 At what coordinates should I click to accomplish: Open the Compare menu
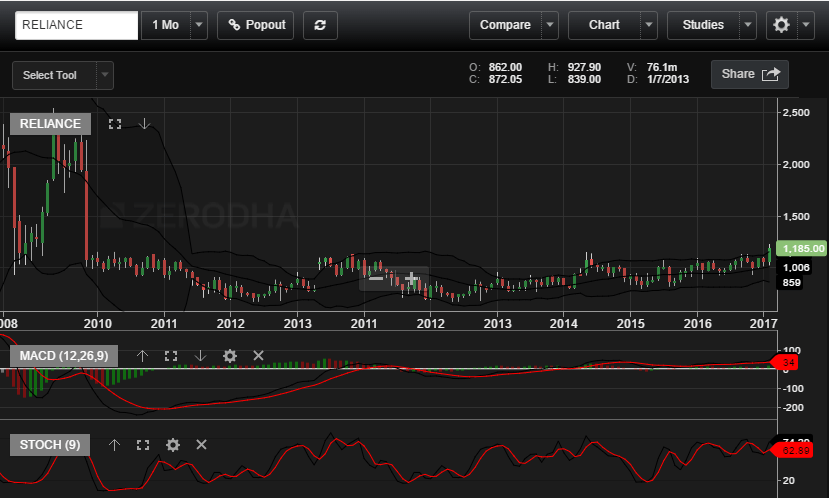pyautogui.click(x=505, y=25)
